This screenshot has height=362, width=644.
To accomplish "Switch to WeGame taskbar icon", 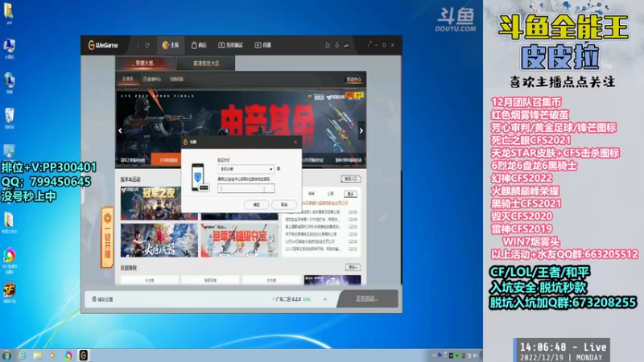I will tap(84, 355).
